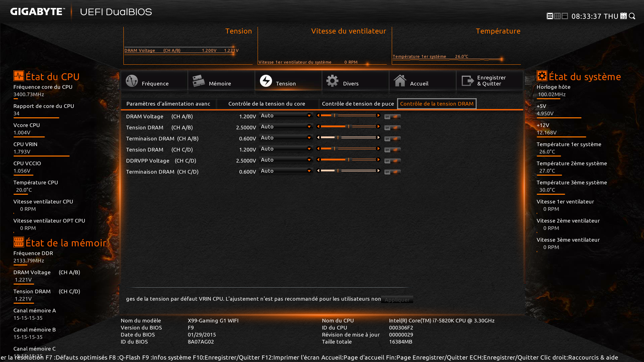Increase Tension DRAM (CH A/B) with right arrow
This screenshot has height=362, width=644.
click(x=379, y=126)
